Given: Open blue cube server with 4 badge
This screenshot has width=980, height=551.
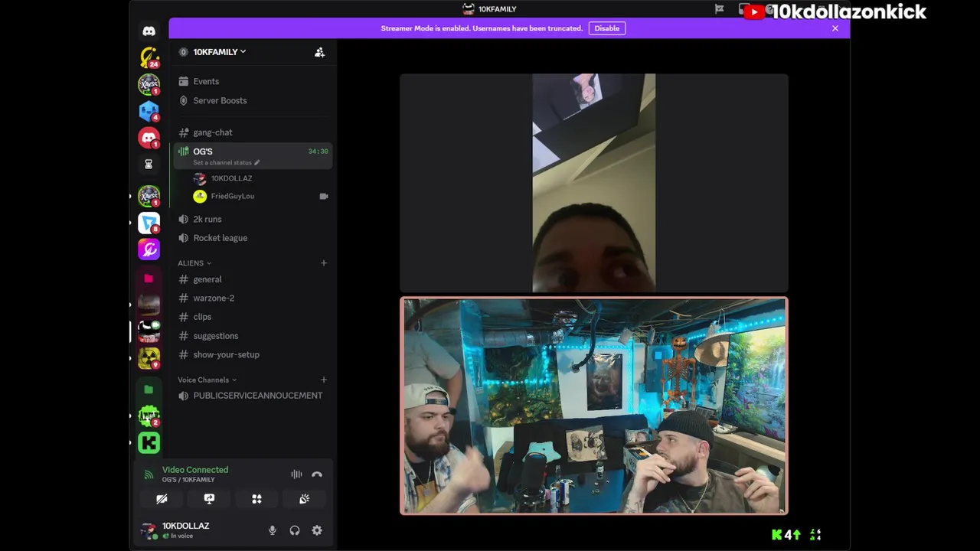Looking at the screenshot, I should (149, 111).
